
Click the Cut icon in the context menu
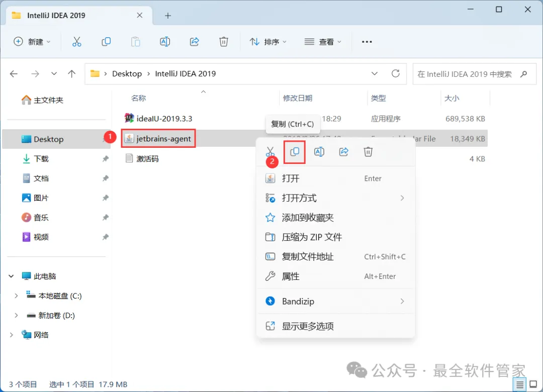pyautogui.click(x=270, y=152)
